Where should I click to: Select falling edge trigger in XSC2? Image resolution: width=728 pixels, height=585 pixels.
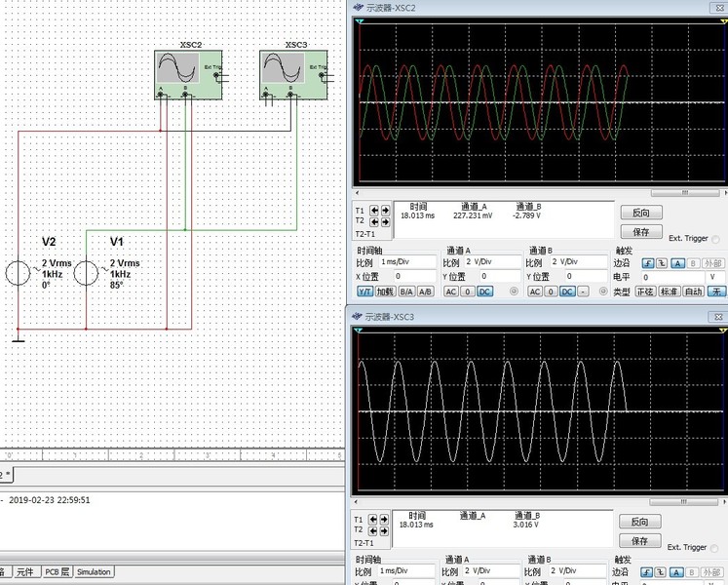coord(661,263)
